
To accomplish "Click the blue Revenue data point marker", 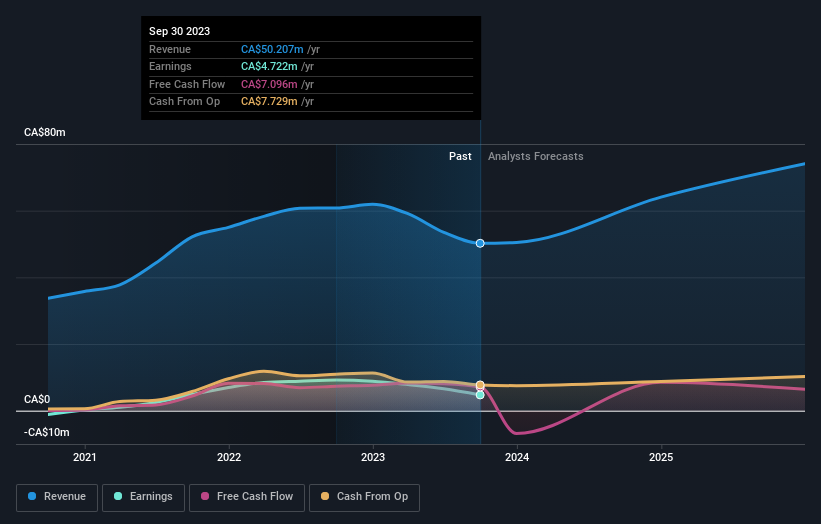I will (x=480, y=243).
